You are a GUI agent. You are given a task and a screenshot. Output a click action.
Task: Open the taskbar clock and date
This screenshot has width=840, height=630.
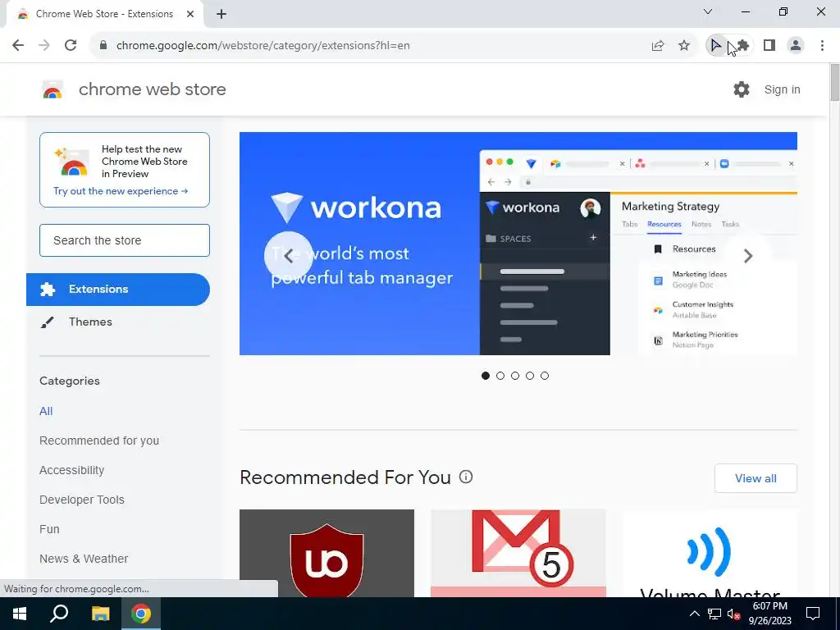[769, 614]
